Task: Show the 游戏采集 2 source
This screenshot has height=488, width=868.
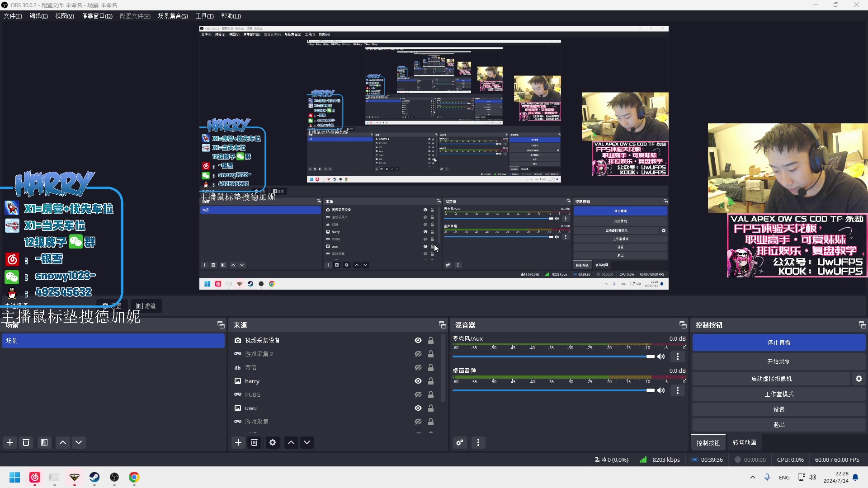Action: coord(418,354)
